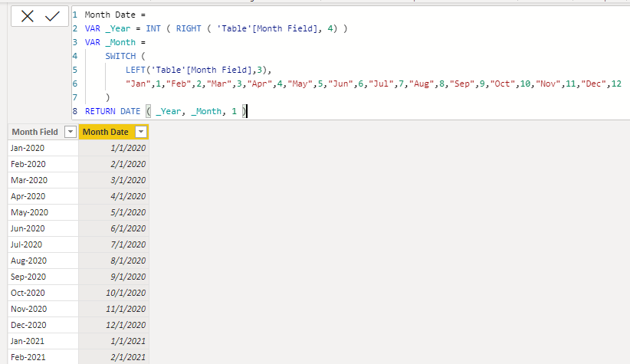Screen dimensions: 630x364
Task: Select the 7/1/2020 date cell
Action: [x=113, y=244]
